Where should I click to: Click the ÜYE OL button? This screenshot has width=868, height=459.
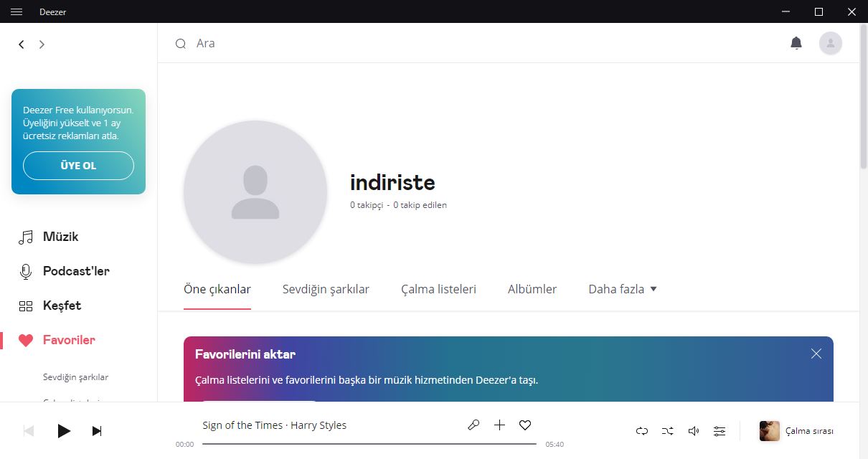(79, 166)
